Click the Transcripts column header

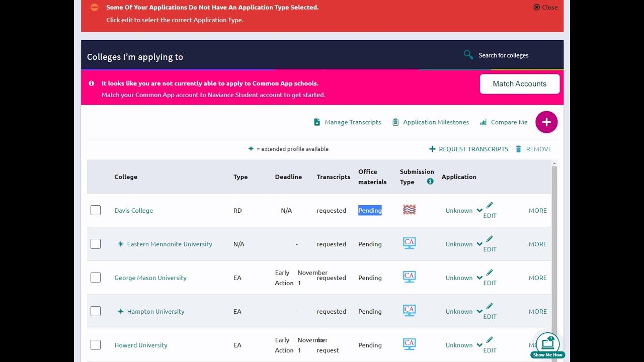pyautogui.click(x=333, y=176)
